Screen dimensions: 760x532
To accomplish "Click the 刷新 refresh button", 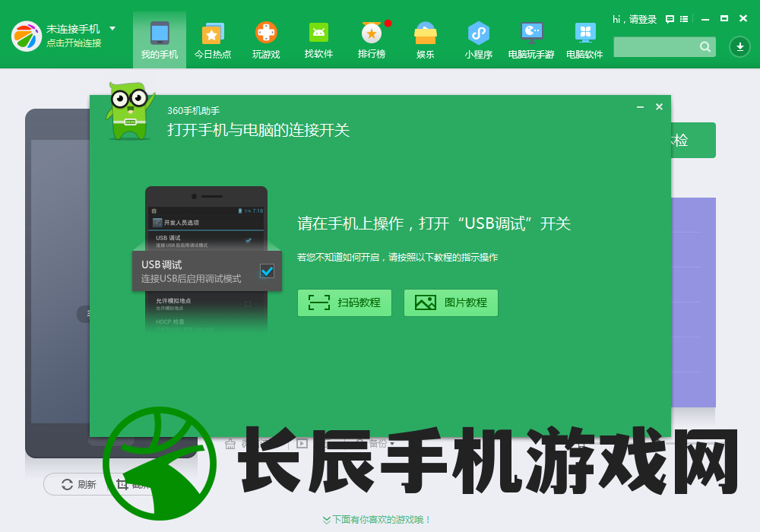I will (x=79, y=485).
